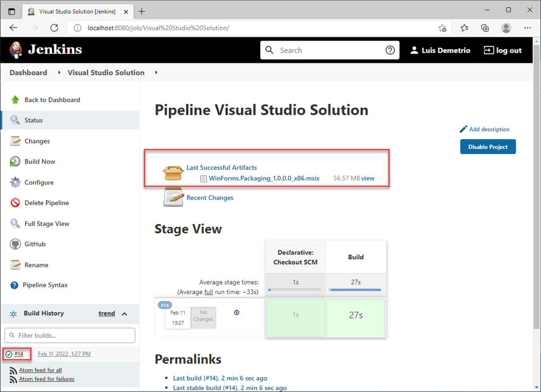541x392 pixels.
Task: Click inside the Jenkins Search field
Action: [x=329, y=50]
